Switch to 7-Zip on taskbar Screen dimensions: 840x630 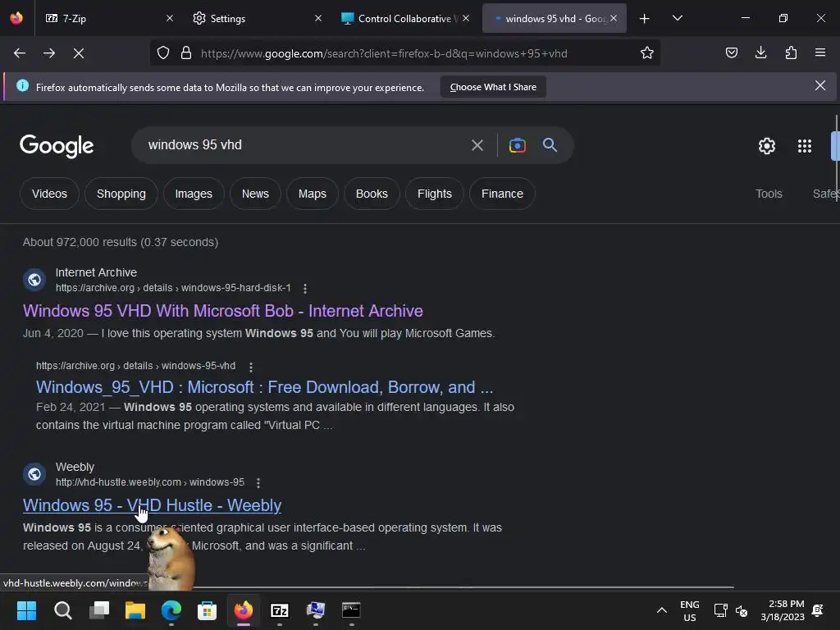(280, 610)
